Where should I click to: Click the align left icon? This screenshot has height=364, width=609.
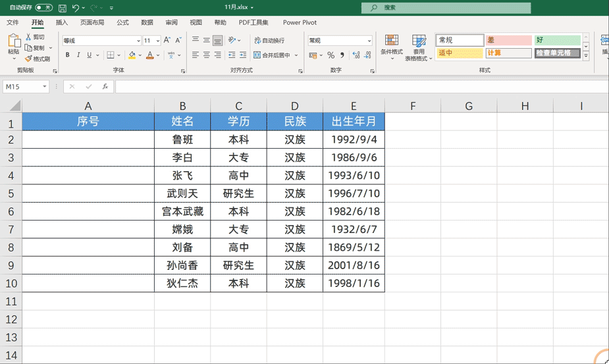tap(196, 55)
